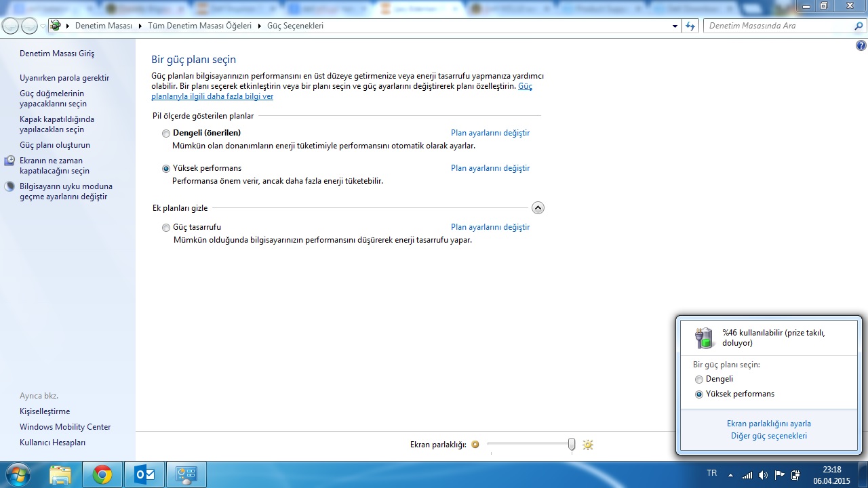Open Google Chrome from the taskbar
Image resolution: width=868 pixels, height=488 pixels.
click(x=102, y=474)
